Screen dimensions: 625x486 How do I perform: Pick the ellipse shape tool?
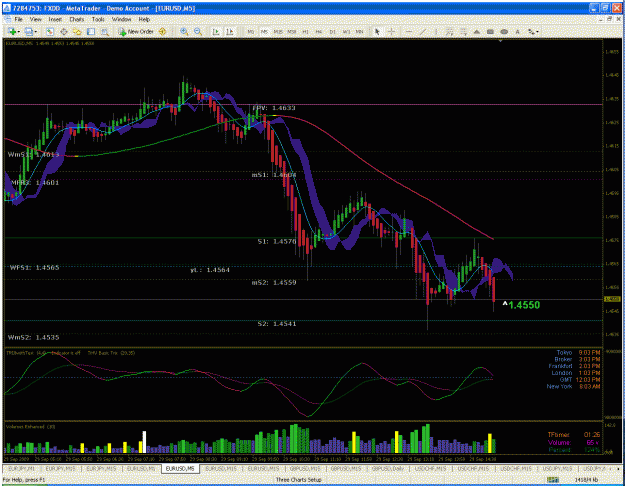pyautogui.click(x=504, y=31)
